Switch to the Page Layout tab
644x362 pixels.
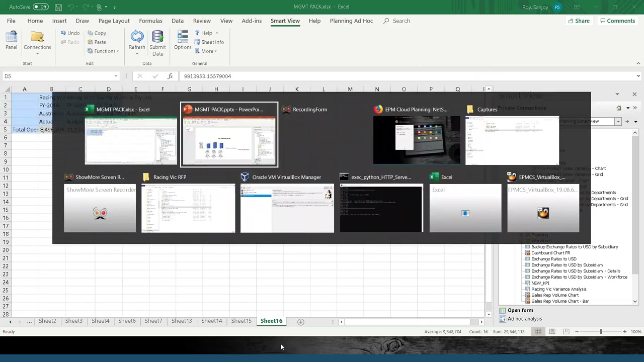click(x=114, y=21)
